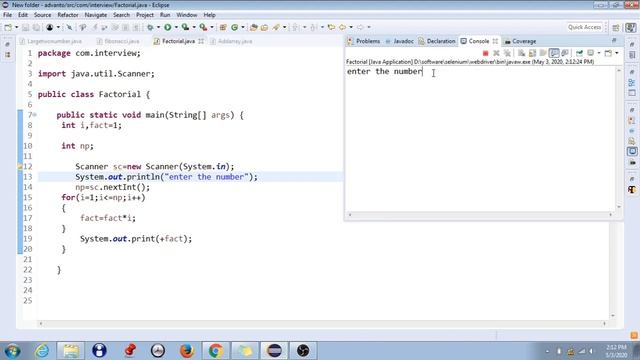Switch to the Javadoc view tab
The height and width of the screenshot is (360, 640).
pyautogui.click(x=400, y=41)
